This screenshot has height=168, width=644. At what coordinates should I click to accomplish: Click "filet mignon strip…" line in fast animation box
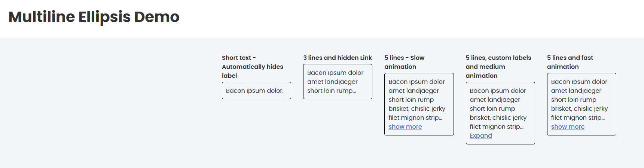pyautogui.click(x=577, y=118)
